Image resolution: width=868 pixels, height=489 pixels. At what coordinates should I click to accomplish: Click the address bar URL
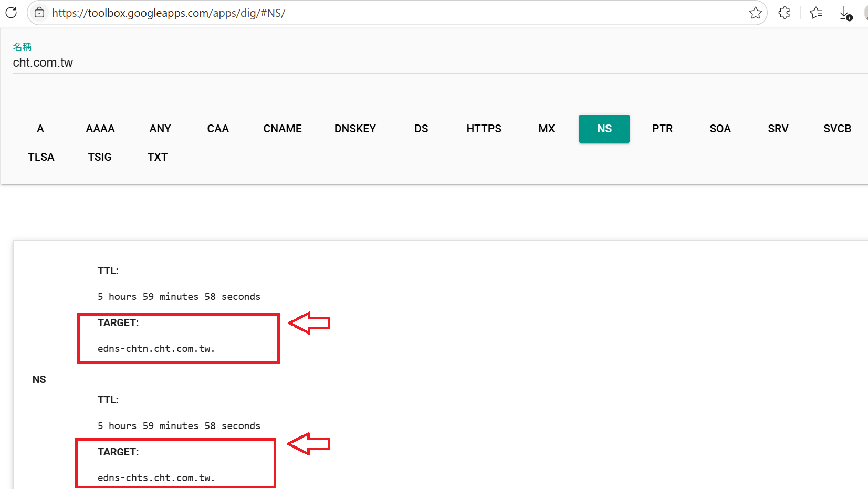pos(169,13)
